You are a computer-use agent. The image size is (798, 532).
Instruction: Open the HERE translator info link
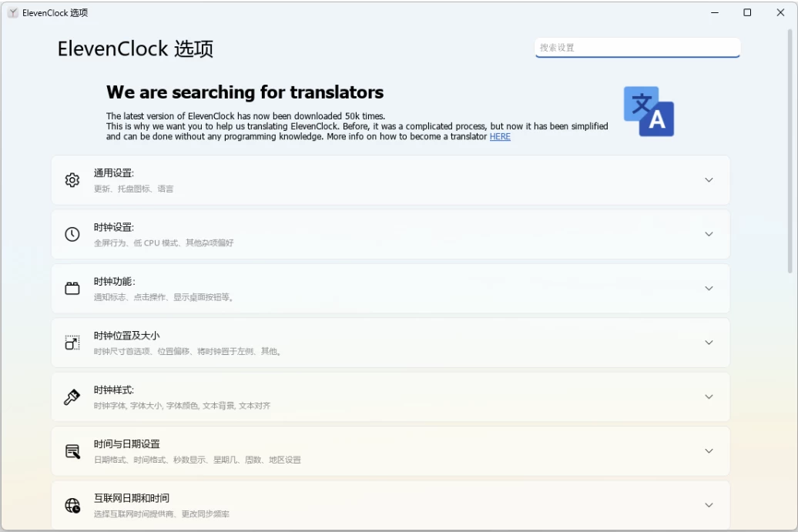tap(500, 137)
